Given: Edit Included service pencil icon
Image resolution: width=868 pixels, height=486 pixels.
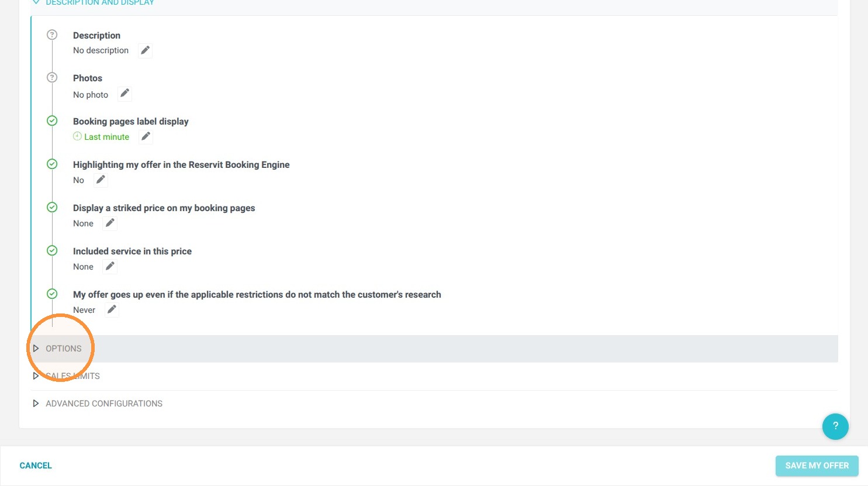Looking at the screenshot, I should click(110, 266).
